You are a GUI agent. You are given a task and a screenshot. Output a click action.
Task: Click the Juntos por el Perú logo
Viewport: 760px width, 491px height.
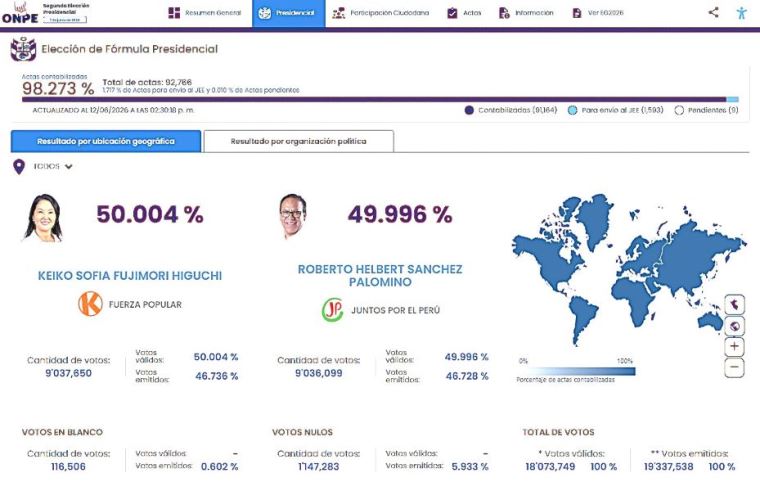(333, 310)
